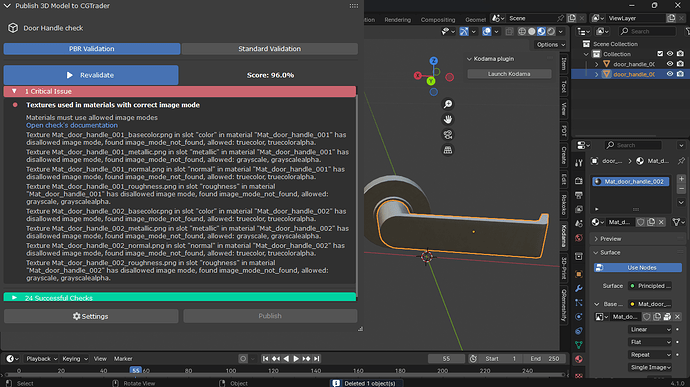The image size is (690, 387).
Task: Collapse the Surface panel
Action: 596,253
